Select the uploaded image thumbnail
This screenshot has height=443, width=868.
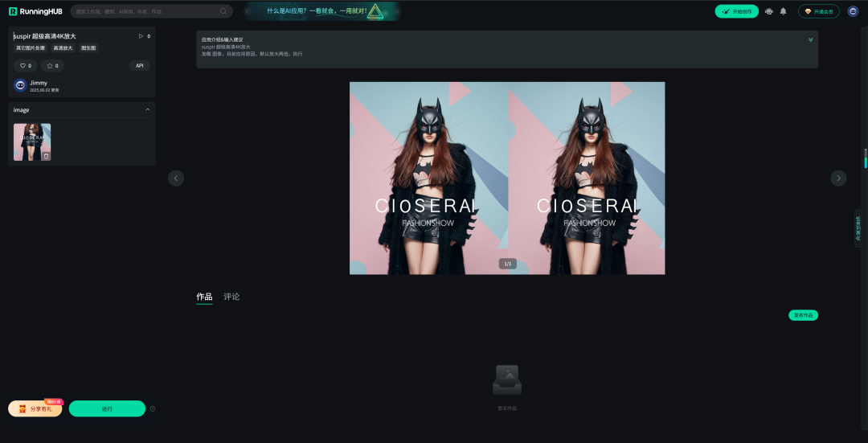point(32,142)
